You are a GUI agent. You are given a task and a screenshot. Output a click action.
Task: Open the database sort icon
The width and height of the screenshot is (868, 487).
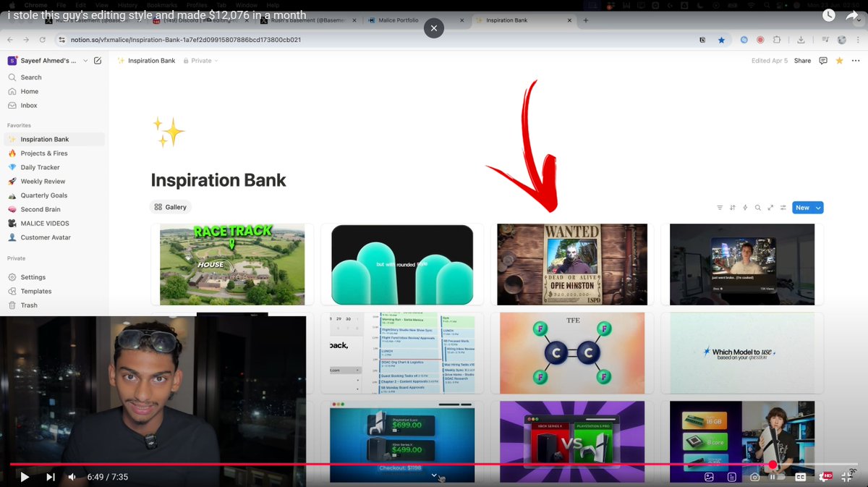pyautogui.click(x=733, y=208)
